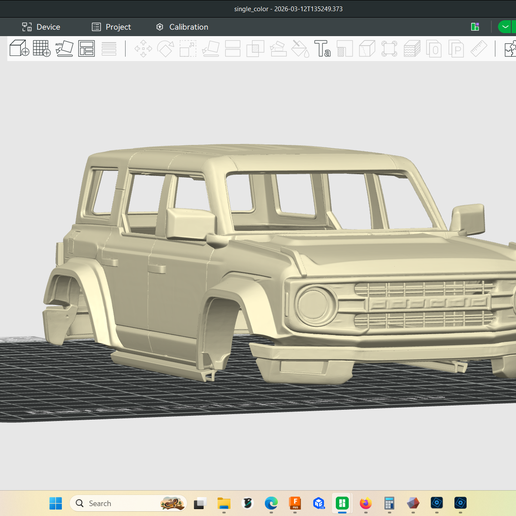Screen dimensions: 516x516
Task: Click the document icon labeled 0
Action: pyautogui.click(x=434, y=49)
